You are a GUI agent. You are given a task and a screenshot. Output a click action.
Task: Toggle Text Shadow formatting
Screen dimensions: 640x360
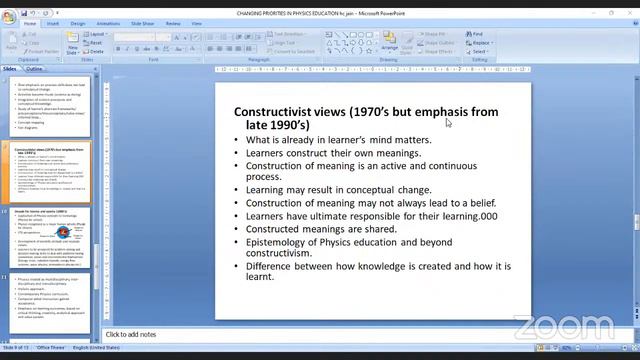[156, 49]
